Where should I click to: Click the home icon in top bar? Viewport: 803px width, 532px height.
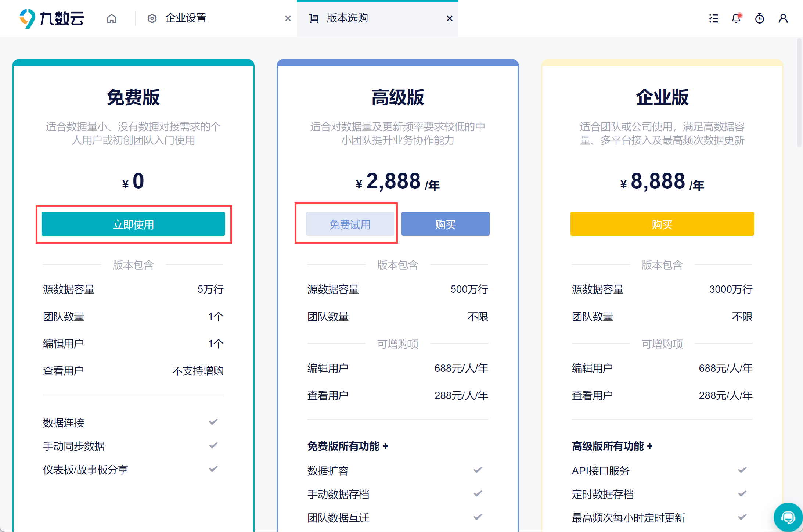coord(112,18)
